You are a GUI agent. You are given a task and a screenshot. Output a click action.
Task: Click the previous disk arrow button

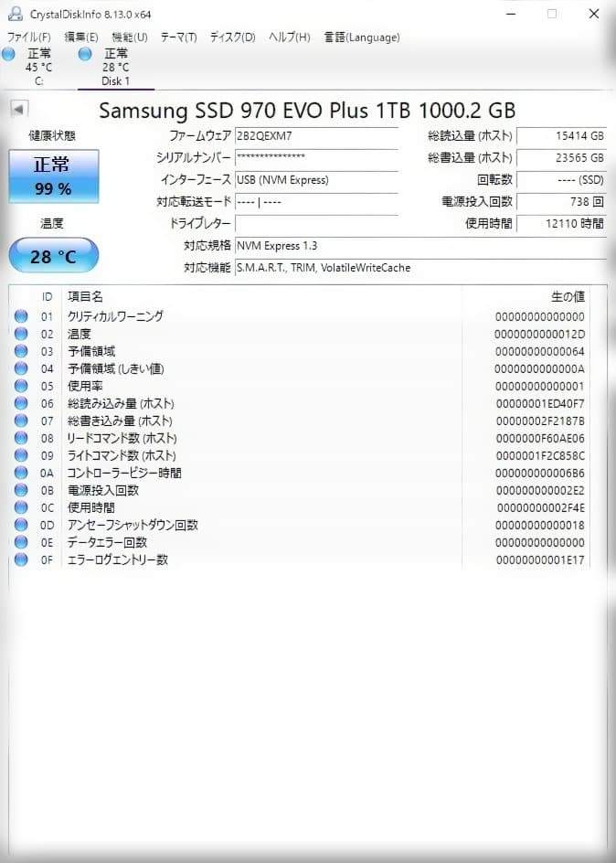click(19, 109)
